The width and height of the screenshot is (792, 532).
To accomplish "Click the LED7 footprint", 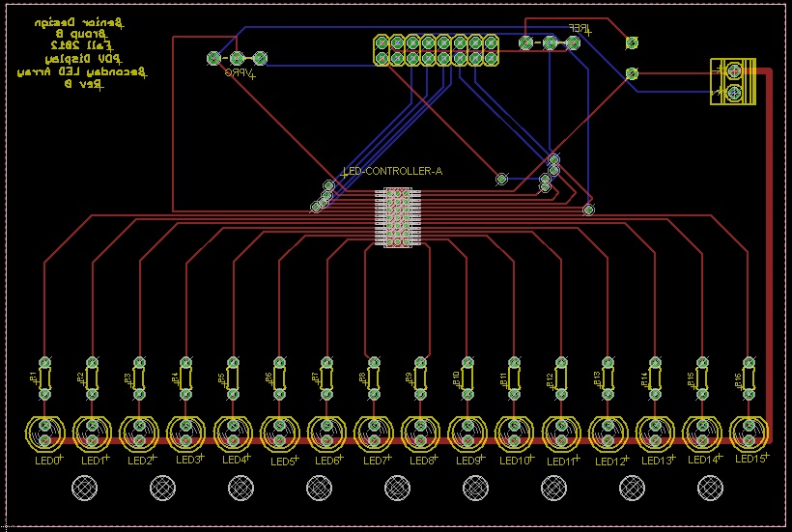I will pos(372,432).
